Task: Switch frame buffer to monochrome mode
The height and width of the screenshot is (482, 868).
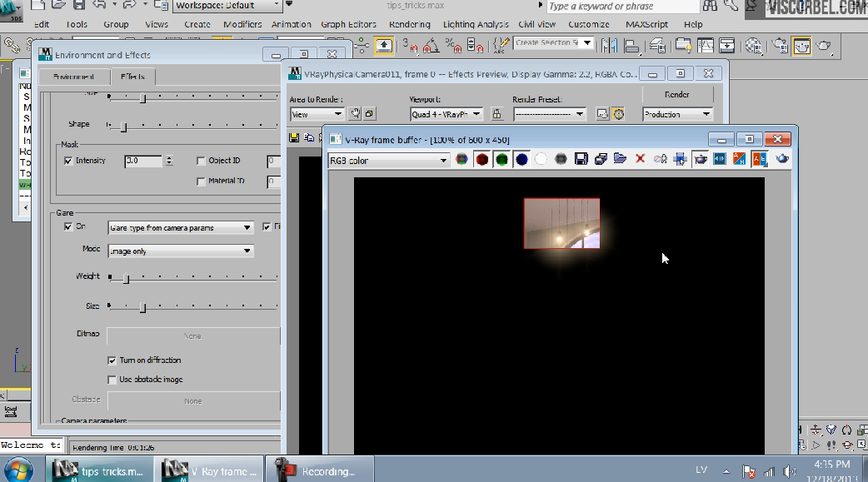Action: (x=561, y=160)
